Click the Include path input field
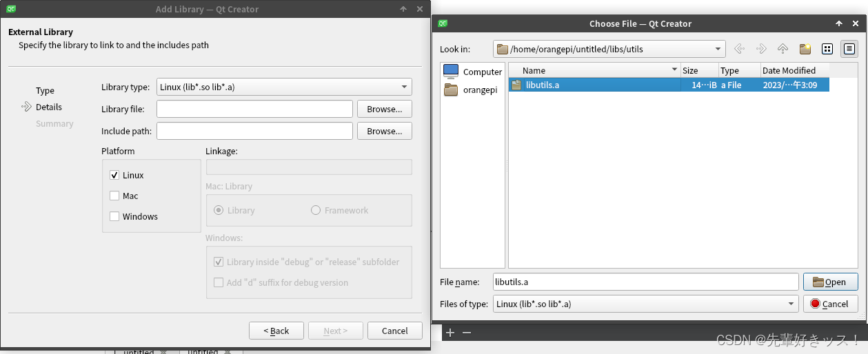 [255, 131]
